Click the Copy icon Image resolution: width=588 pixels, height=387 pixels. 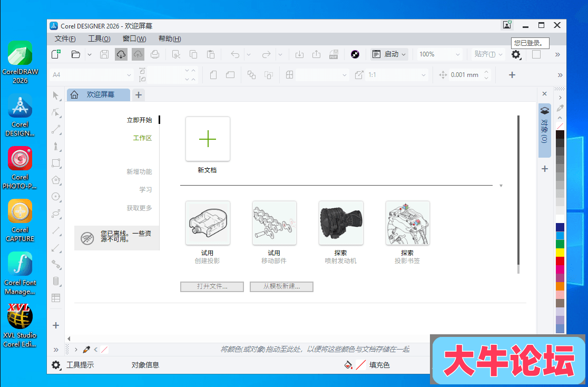[193, 54]
